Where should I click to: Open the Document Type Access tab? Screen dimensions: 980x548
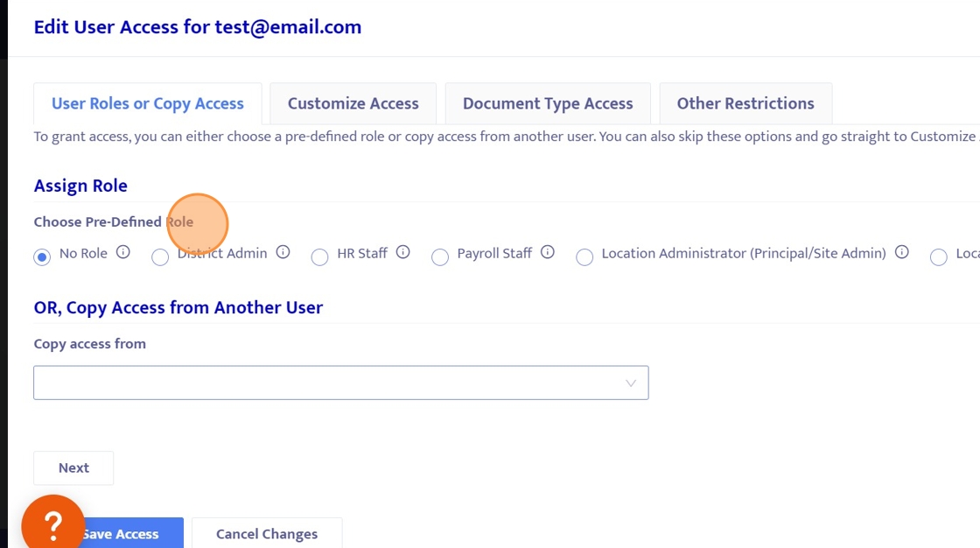pyautogui.click(x=548, y=103)
